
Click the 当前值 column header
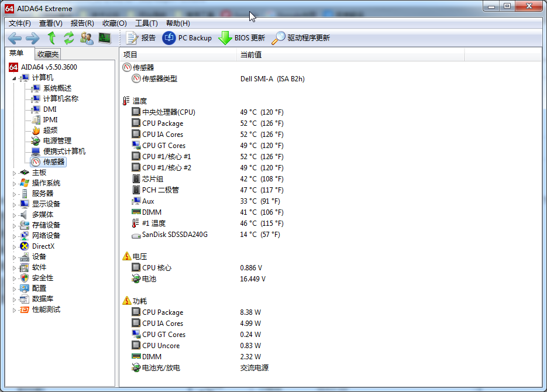[x=350, y=55]
